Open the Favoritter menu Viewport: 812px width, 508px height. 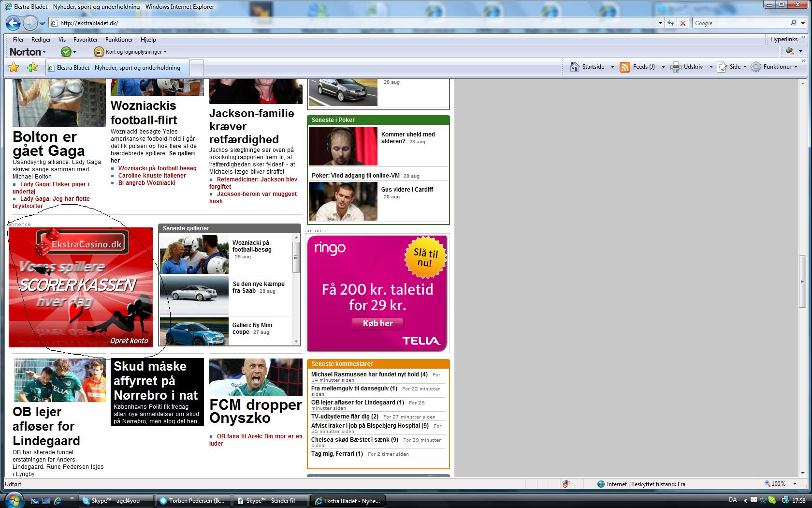[x=85, y=40]
